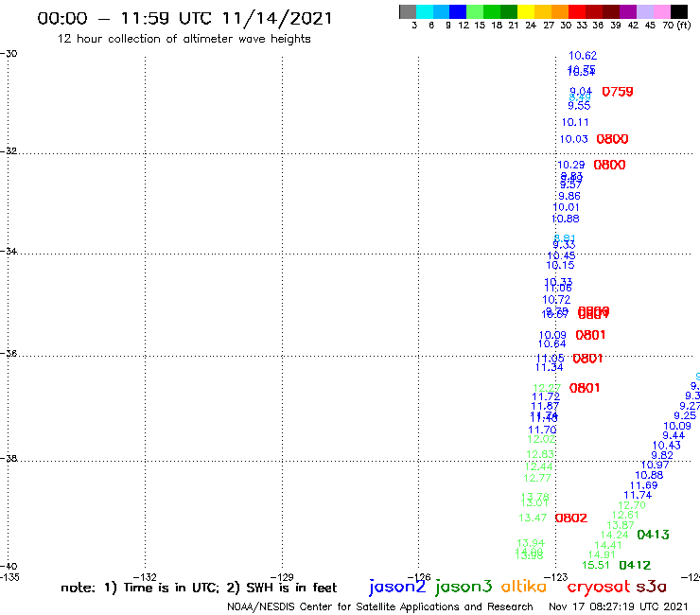Click the -34 latitude axis label
Image resolution: width=700 pixels, height=615 pixels.
(9, 251)
